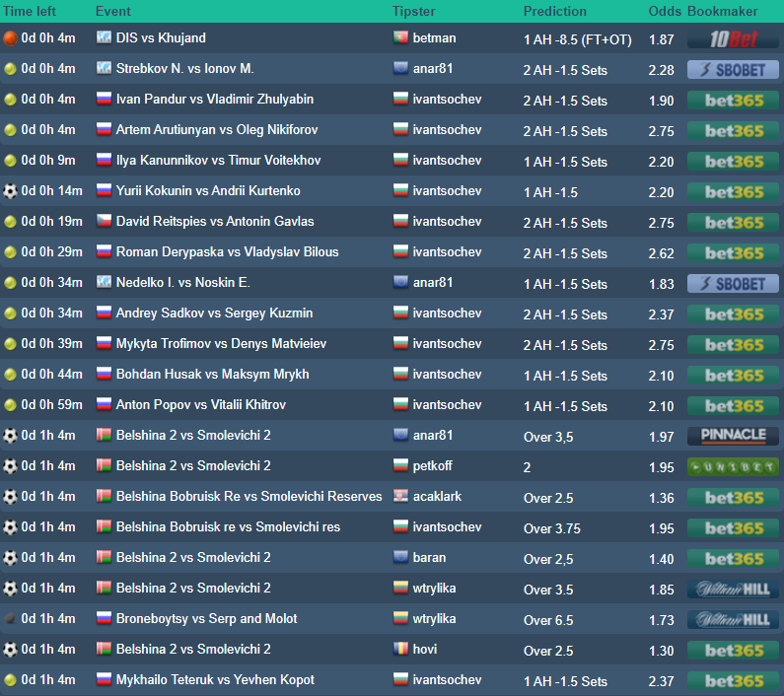Open DIS vs Khujand event
The height and width of the screenshot is (696, 784).
(161, 38)
